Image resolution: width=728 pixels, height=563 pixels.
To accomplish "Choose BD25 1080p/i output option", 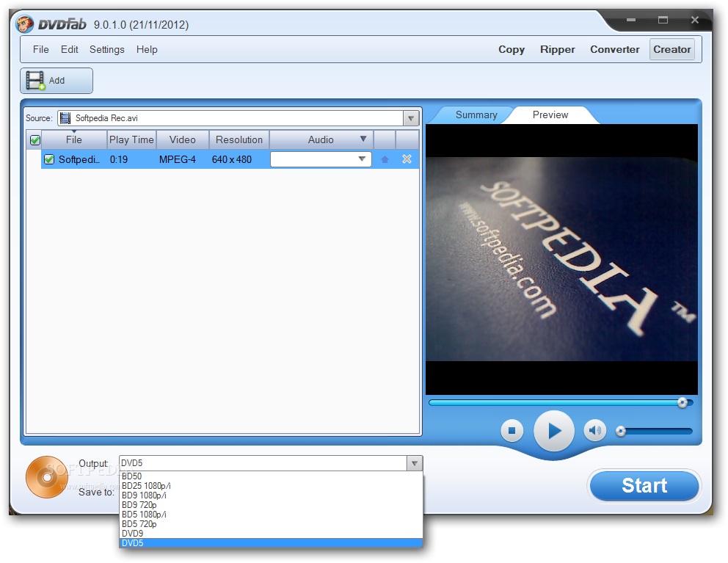I will click(x=271, y=486).
